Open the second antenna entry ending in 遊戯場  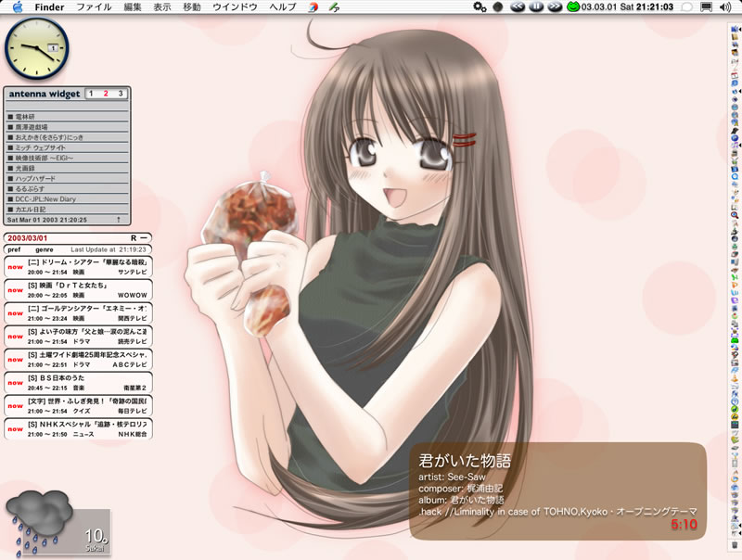(68, 127)
